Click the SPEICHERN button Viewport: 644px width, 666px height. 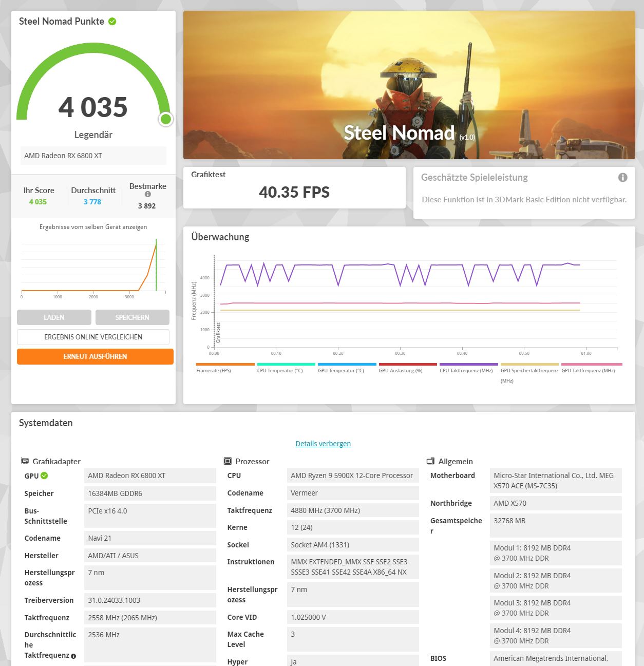pyautogui.click(x=132, y=317)
